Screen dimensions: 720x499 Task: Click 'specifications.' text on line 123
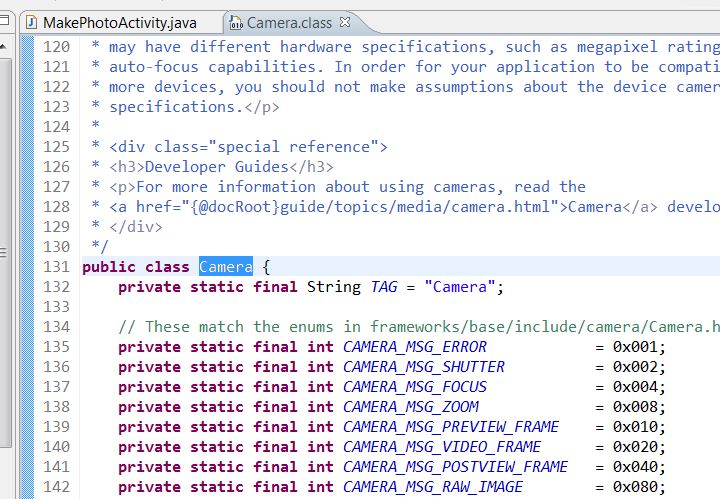click(176, 107)
